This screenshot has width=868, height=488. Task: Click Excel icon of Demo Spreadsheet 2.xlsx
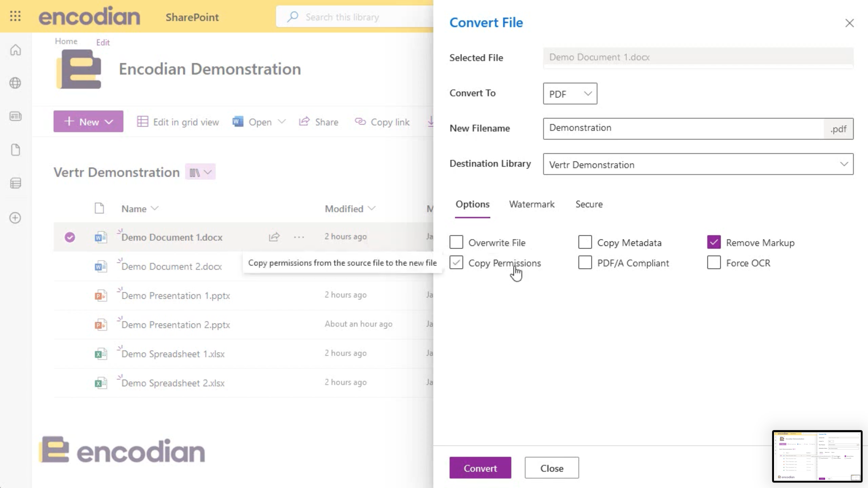pos(100,383)
